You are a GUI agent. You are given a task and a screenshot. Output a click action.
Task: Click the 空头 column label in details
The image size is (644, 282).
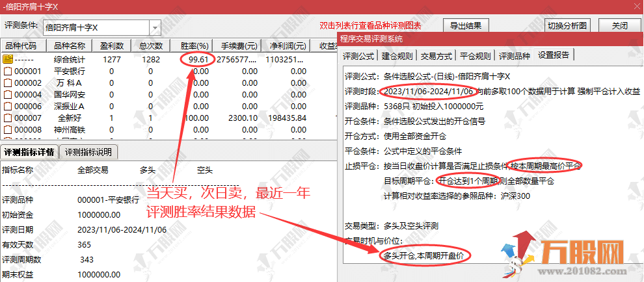[x=204, y=170]
